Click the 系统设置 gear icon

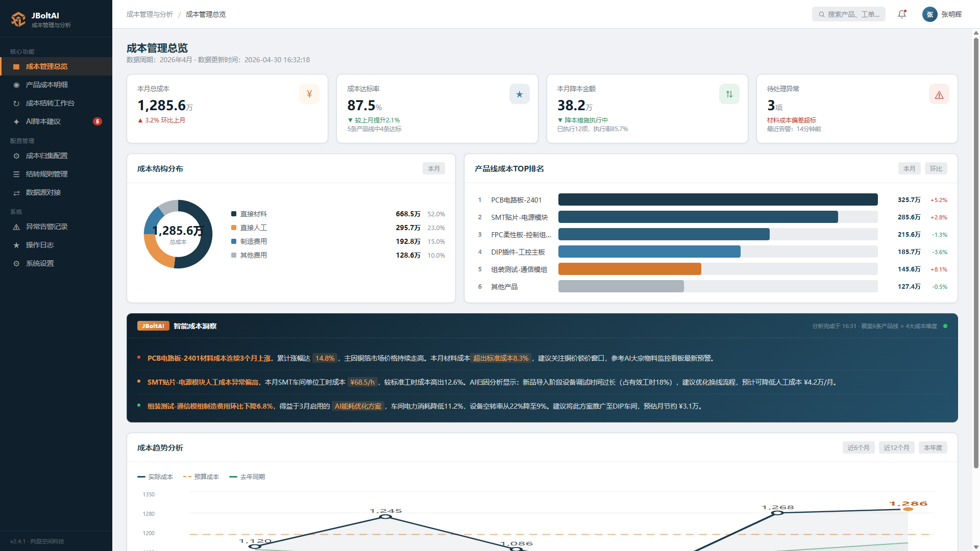point(16,264)
